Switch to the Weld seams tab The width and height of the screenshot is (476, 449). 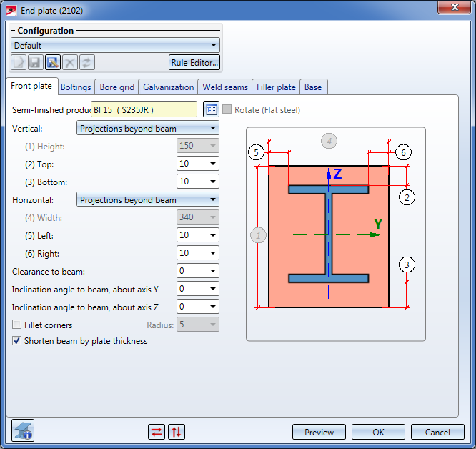[x=225, y=87]
